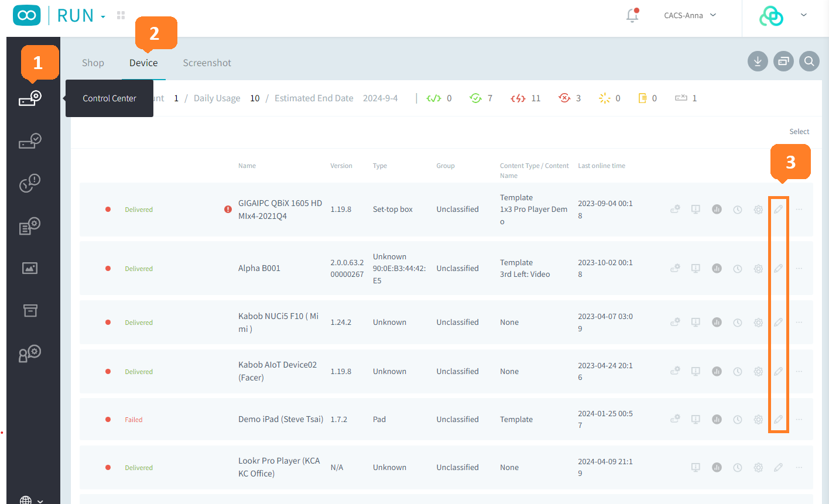The height and width of the screenshot is (504, 829).
Task: Edit the Kabob NUCi5 F10 device with pencil
Action: [x=778, y=323]
